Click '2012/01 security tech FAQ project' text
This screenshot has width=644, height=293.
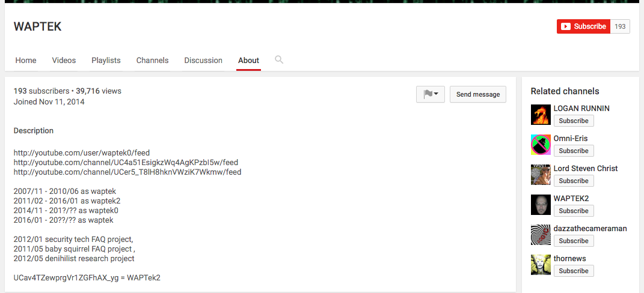tap(73, 239)
